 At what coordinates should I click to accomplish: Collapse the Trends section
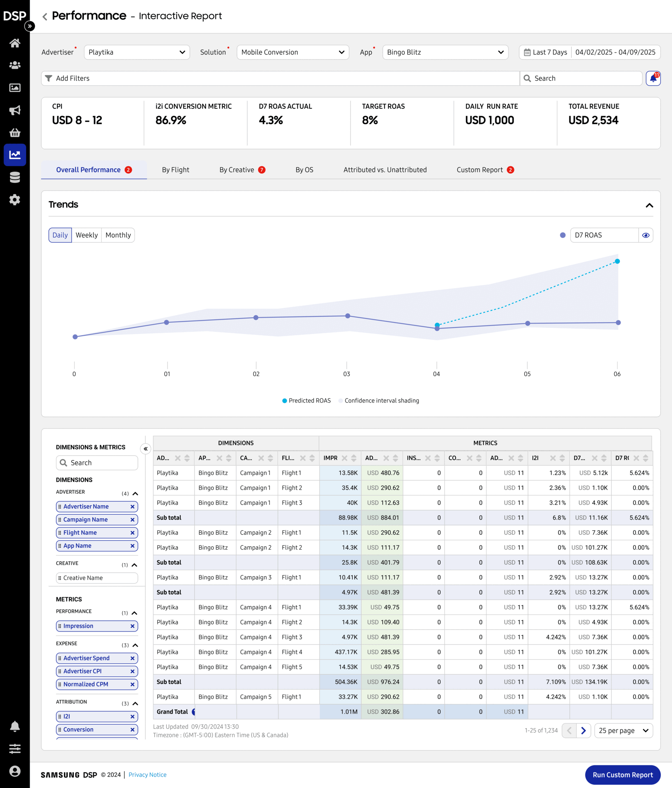pyautogui.click(x=649, y=205)
